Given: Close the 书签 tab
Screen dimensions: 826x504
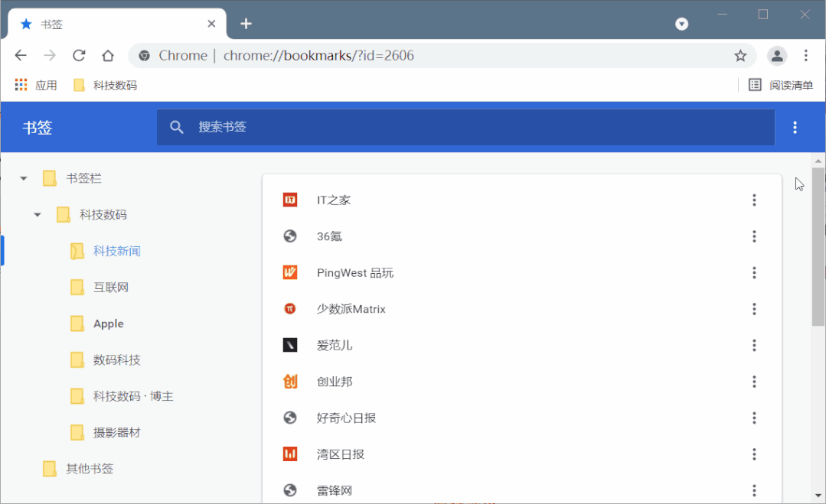Looking at the screenshot, I should tap(211, 24).
